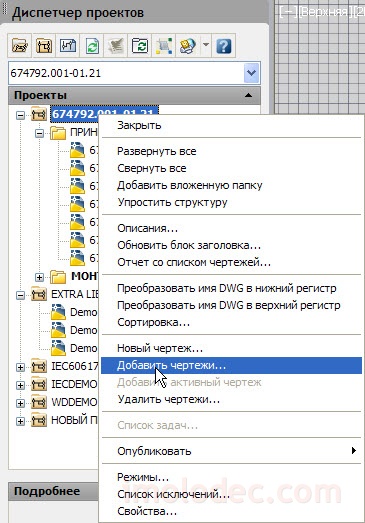Expand the МОНТ folder node
The height and width of the screenshot is (523, 365).
click(x=39, y=277)
